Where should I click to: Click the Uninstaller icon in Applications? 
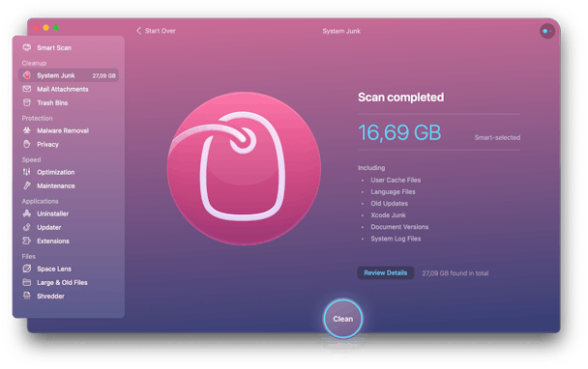click(x=27, y=213)
